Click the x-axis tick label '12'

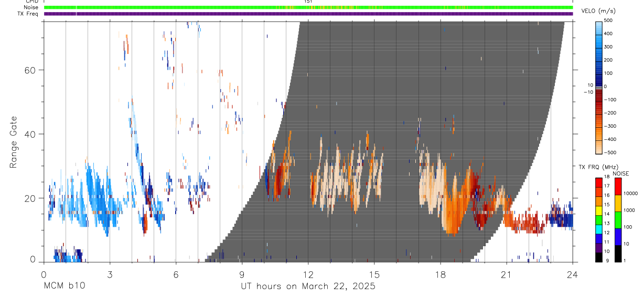pos(308,275)
